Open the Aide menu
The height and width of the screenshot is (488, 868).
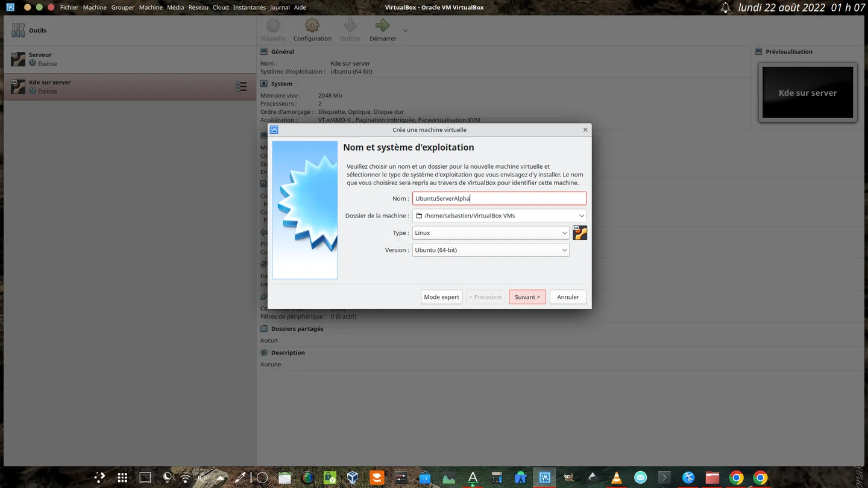click(x=300, y=7)
